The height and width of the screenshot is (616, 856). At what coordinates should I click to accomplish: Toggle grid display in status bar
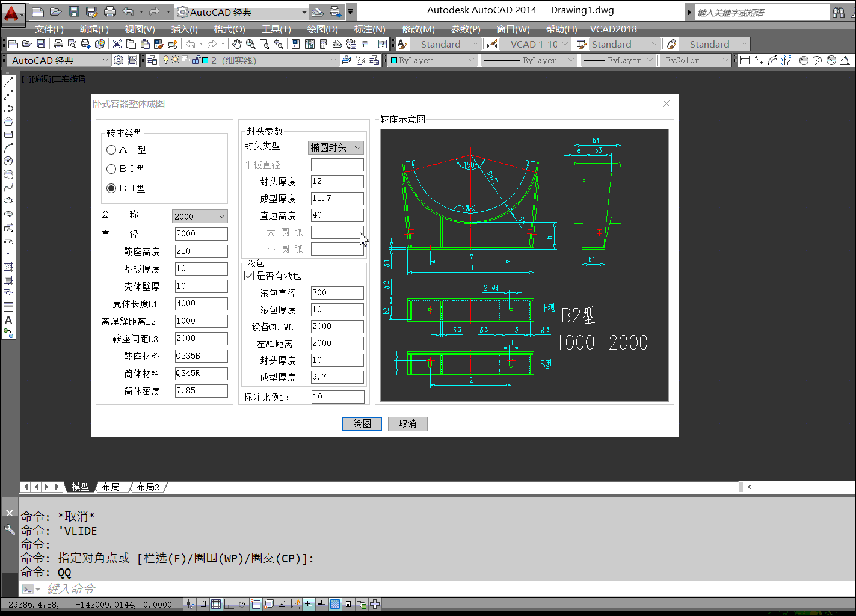(216, 604)
